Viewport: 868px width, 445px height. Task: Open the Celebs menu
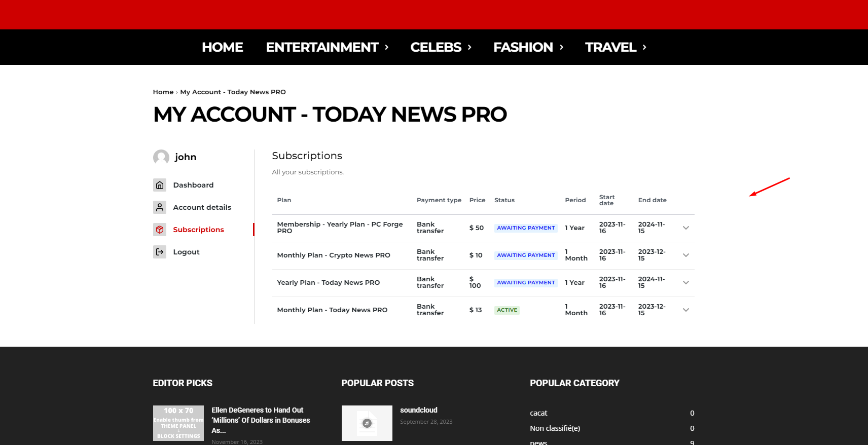(x=441, y=47)
